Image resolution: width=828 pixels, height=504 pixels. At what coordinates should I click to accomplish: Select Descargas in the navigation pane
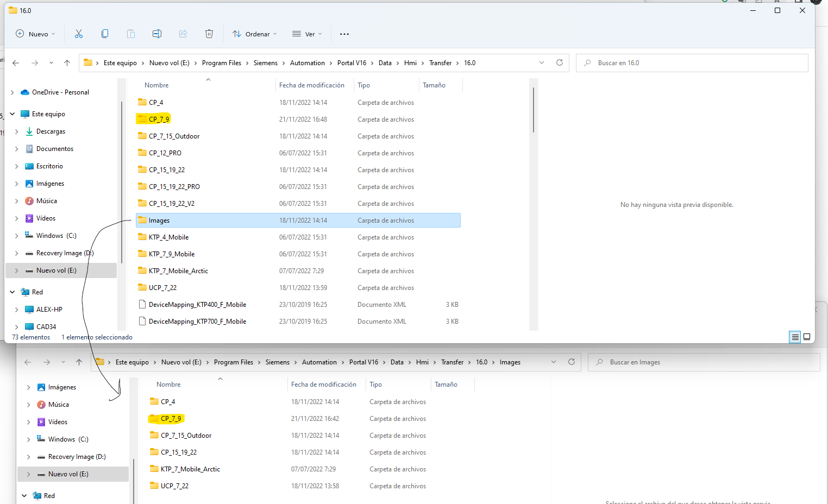coord(51,131)
